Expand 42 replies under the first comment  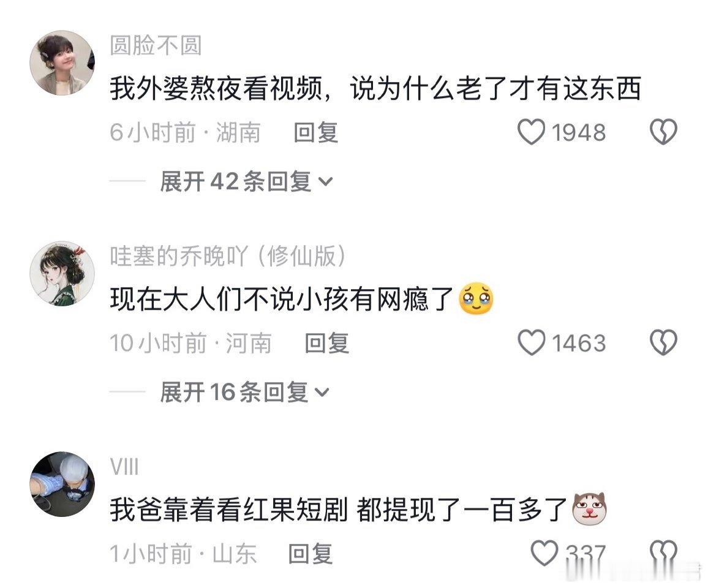(247, 181)
